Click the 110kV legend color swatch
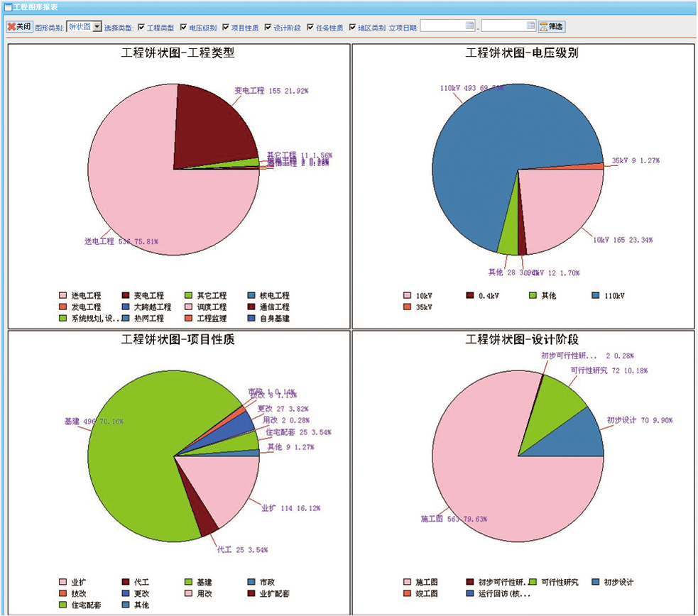 pos(596,295)
